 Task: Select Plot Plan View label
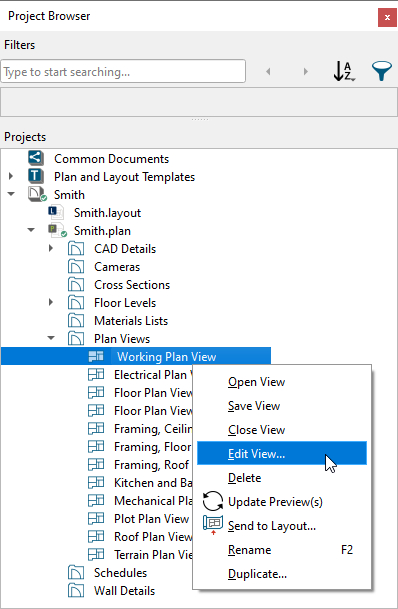(x=151, y=519)
